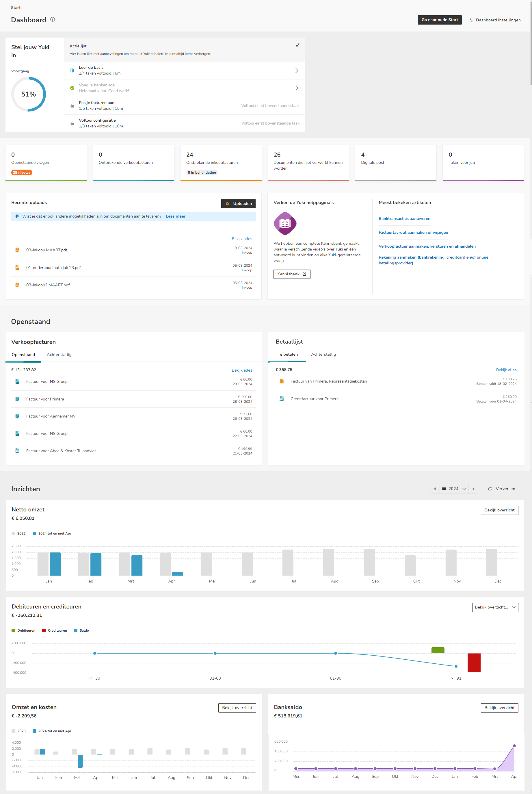
Task: Click the half-circle icon beside Leer de basis
Action: 72,71
